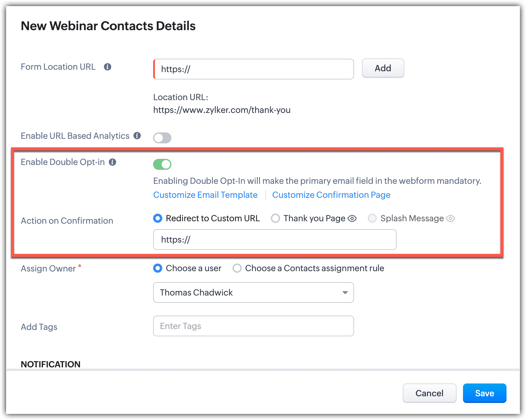The image size is (526, 420).
Task: Open Customize Confirmation Page link
Action: (331, 195)
